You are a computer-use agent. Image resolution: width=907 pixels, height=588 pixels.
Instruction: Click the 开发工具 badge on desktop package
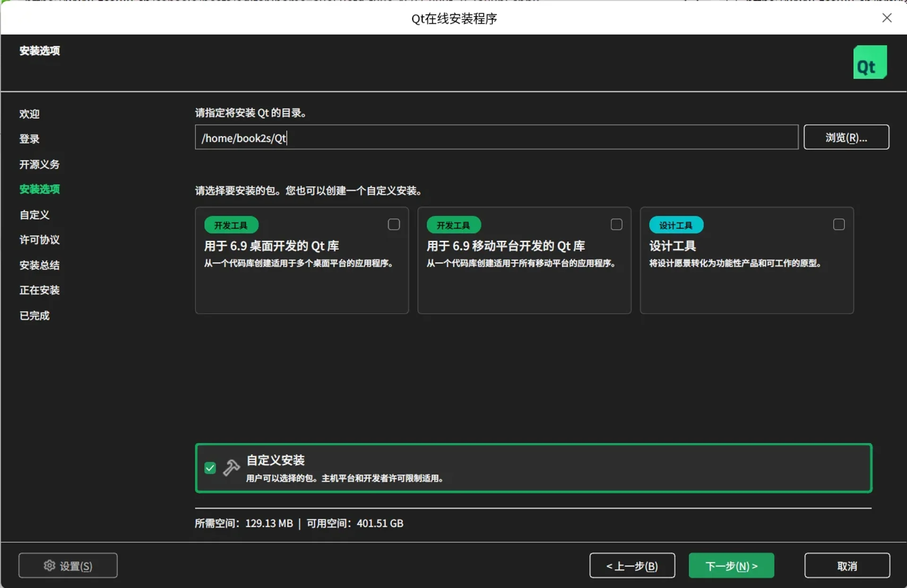pos(231,225)
